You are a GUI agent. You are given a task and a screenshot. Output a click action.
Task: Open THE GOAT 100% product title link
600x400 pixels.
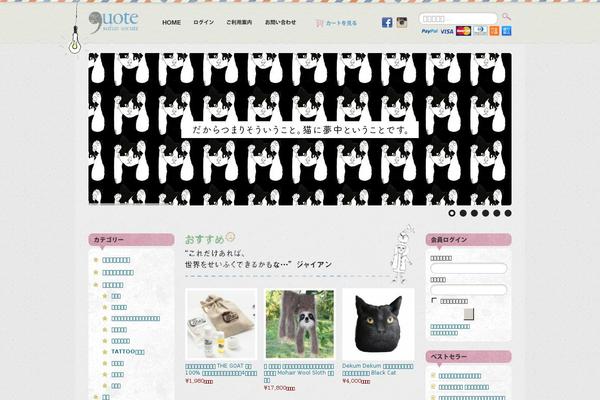click(x=221, y=369)
